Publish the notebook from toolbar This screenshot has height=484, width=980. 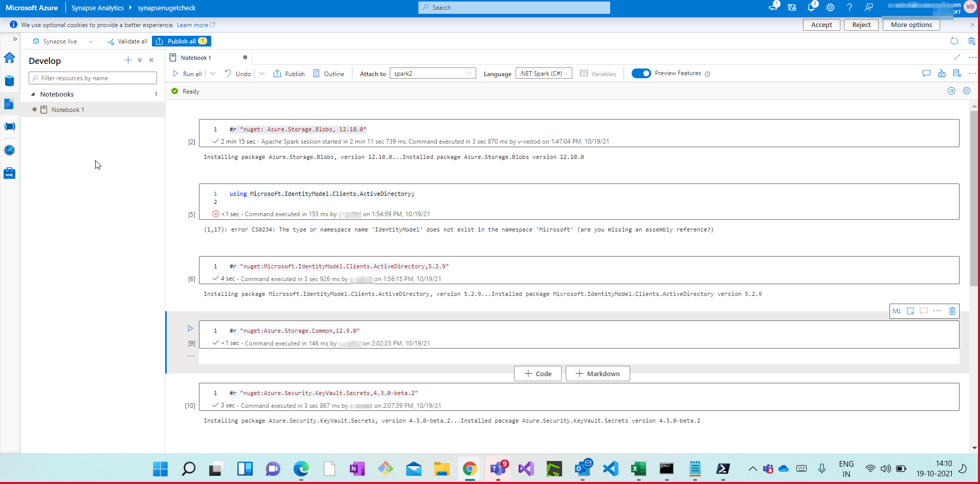(x=289, y=74)
